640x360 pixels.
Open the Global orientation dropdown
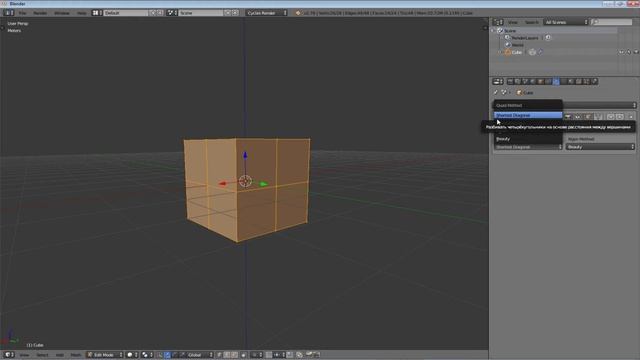click(x=200, y=355)
